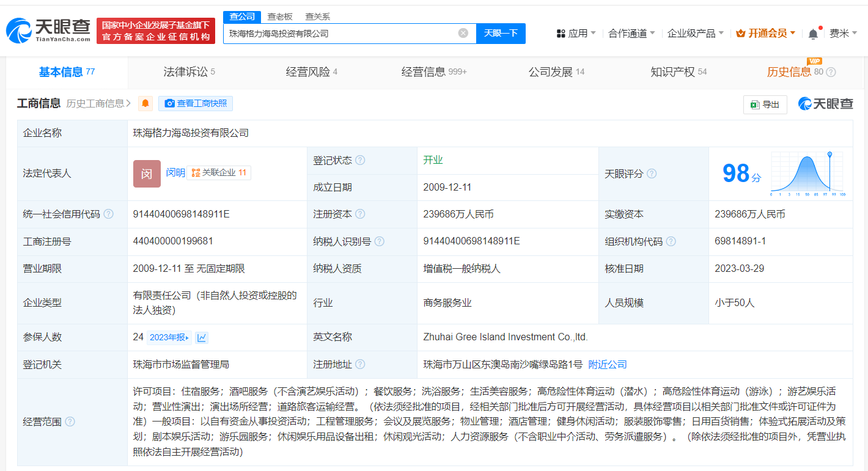Click help icon next to 经营范围
The image size is (868, 471).
(70, 422)
